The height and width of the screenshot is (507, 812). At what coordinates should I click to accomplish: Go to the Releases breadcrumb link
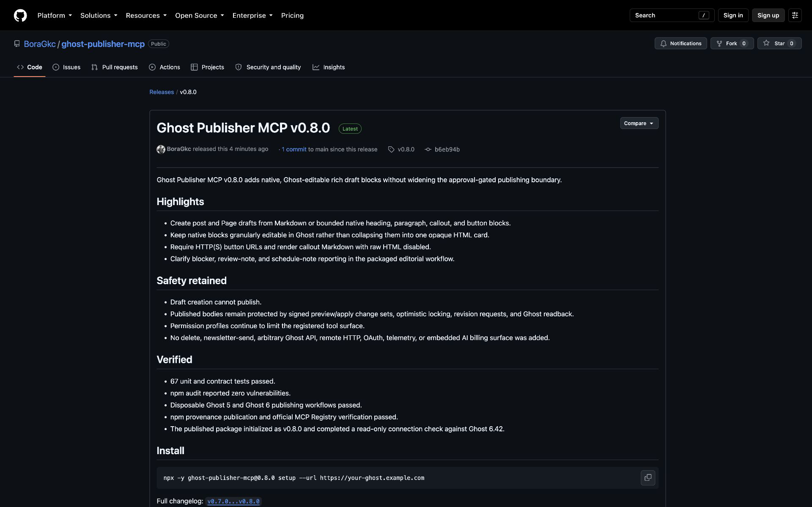click(x=162, y=92)
